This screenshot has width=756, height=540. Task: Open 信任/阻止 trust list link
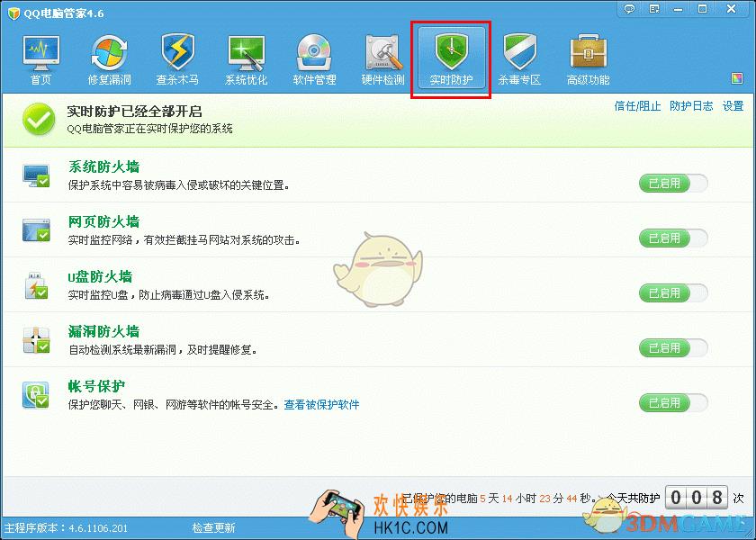point(637,106)
